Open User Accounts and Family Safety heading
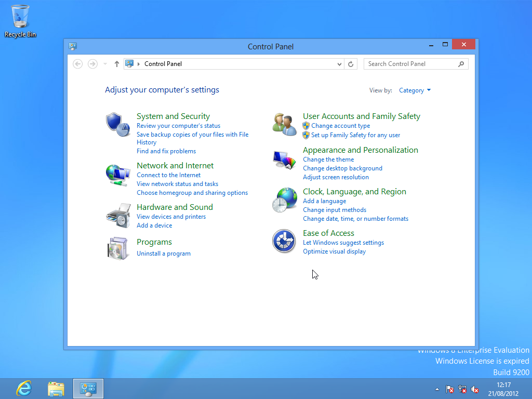The image size is (532, 399). 362,116
